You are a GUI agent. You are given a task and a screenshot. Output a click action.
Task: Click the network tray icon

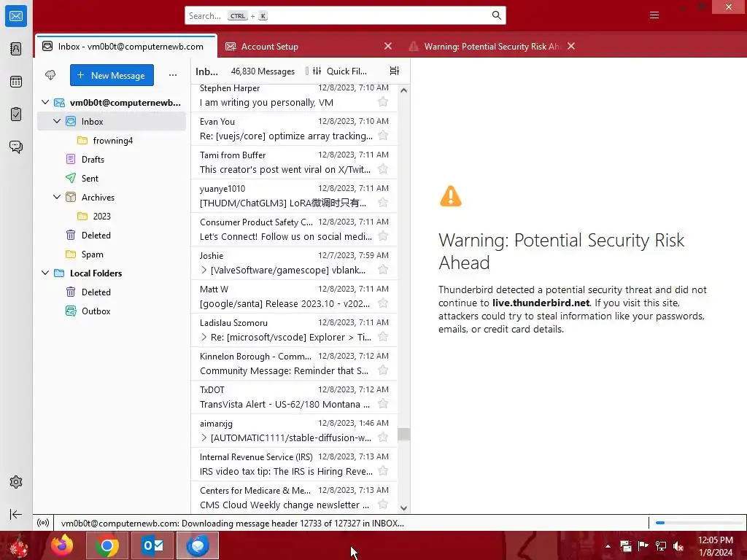click(x=661, y=546)
